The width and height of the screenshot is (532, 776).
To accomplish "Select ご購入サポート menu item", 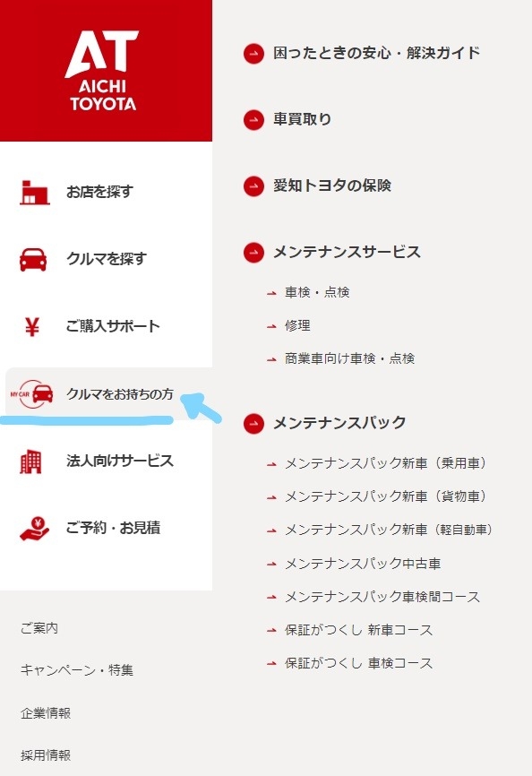I will click(113, 326).
